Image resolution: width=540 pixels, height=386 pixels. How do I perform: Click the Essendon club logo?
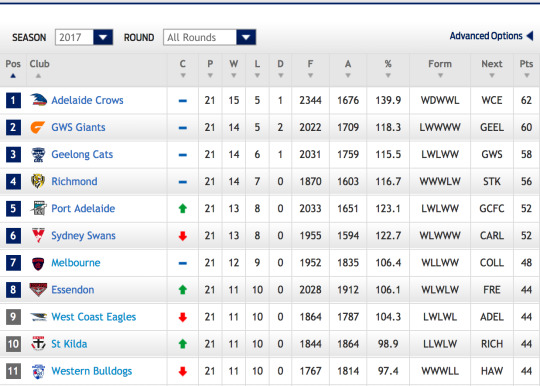click(38, 290)
